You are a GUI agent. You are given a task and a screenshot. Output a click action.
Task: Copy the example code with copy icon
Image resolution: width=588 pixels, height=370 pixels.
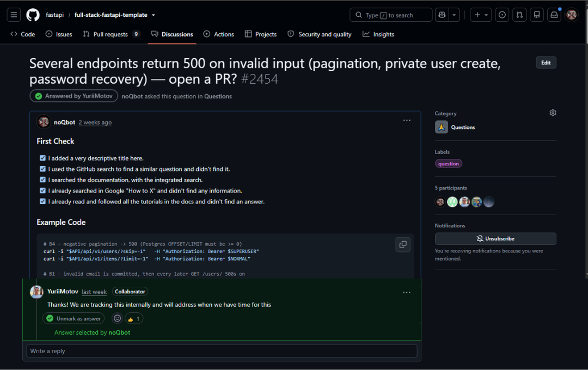point(403,244)
